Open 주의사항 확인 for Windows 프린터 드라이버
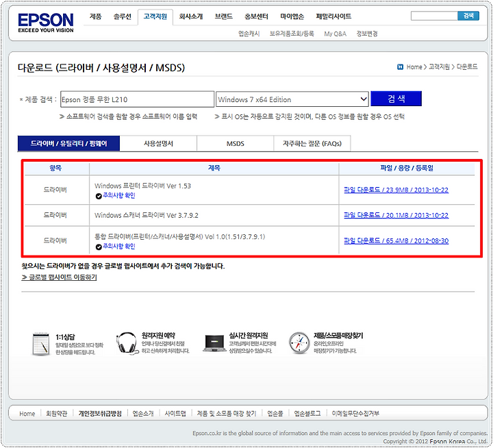The height and width of the screenshot is (448, 493). click(x=119, y=195)
